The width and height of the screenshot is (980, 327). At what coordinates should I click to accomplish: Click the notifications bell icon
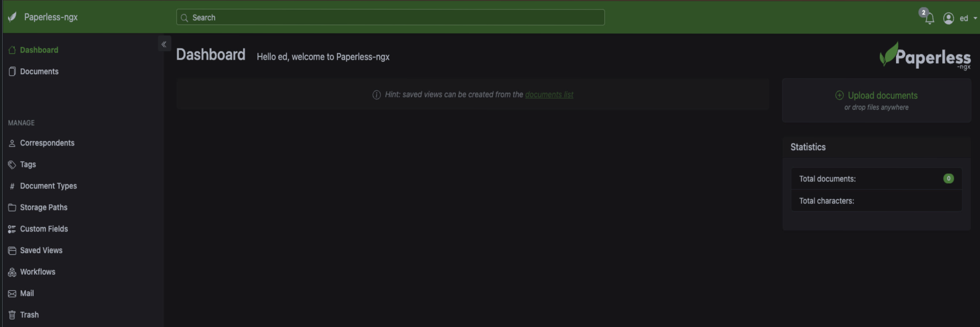coord(930,18)
